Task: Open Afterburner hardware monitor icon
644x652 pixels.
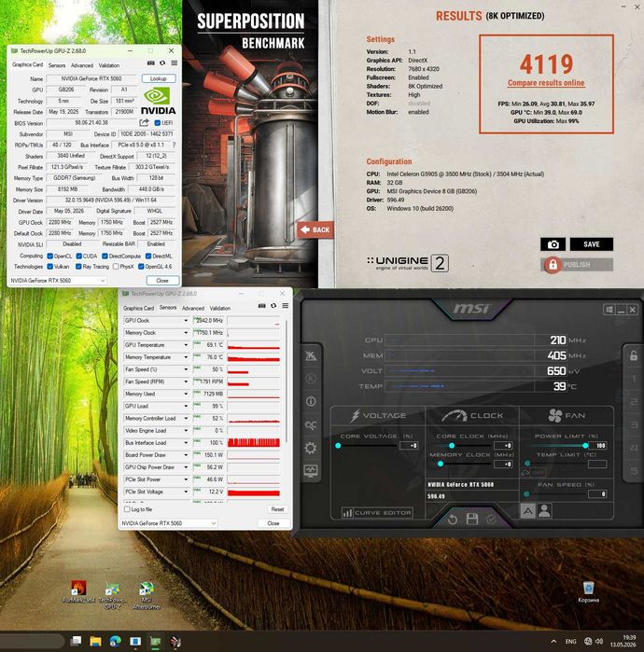Action: pyautogui.click(x=311, y=471)
